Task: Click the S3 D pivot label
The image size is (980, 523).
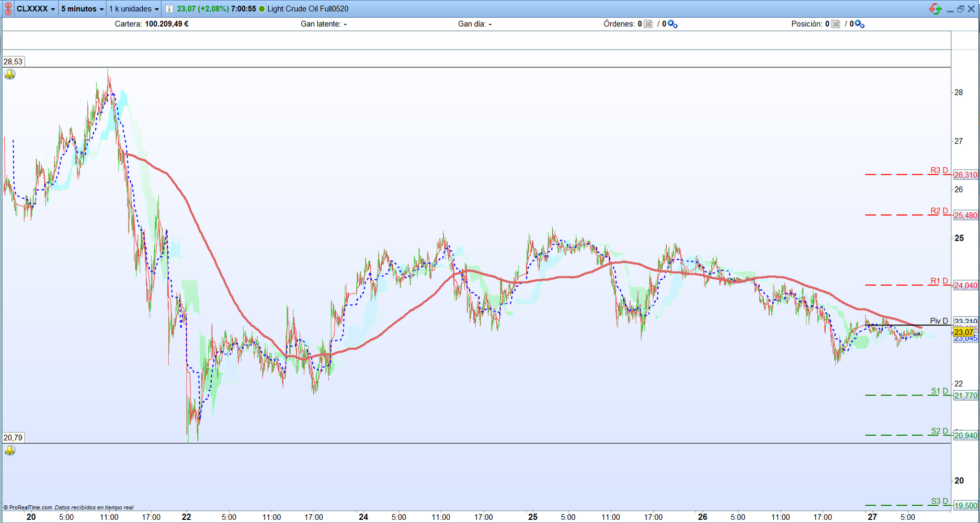Action: (940, 502)
